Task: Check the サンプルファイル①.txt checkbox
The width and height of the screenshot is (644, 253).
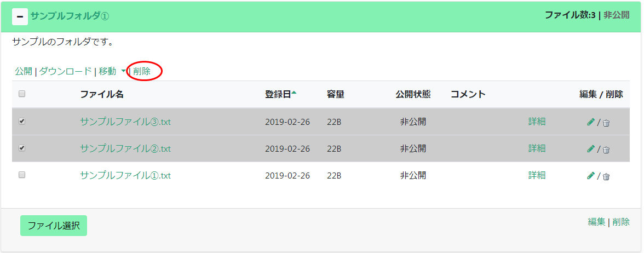Action: tap(22, 175)
